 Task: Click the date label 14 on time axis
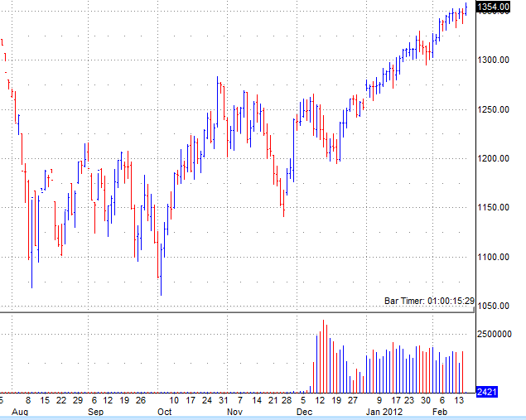pos(257,400)
